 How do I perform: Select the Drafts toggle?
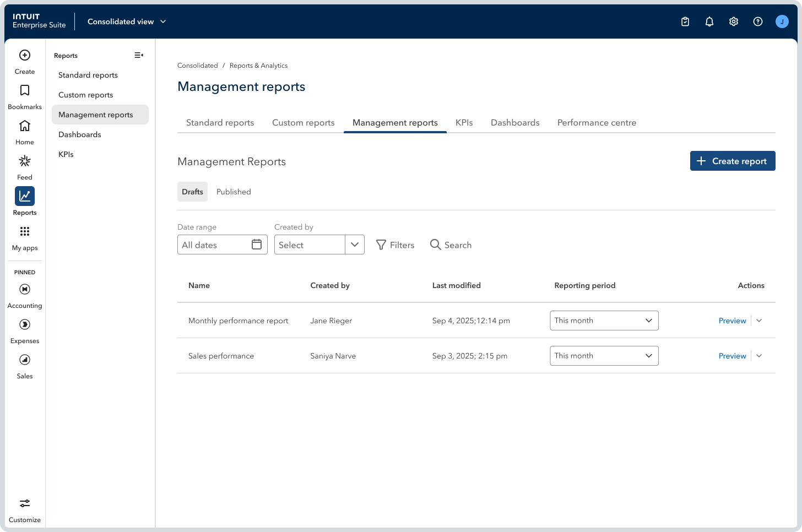pyautogui.click(x=192, y=192)
